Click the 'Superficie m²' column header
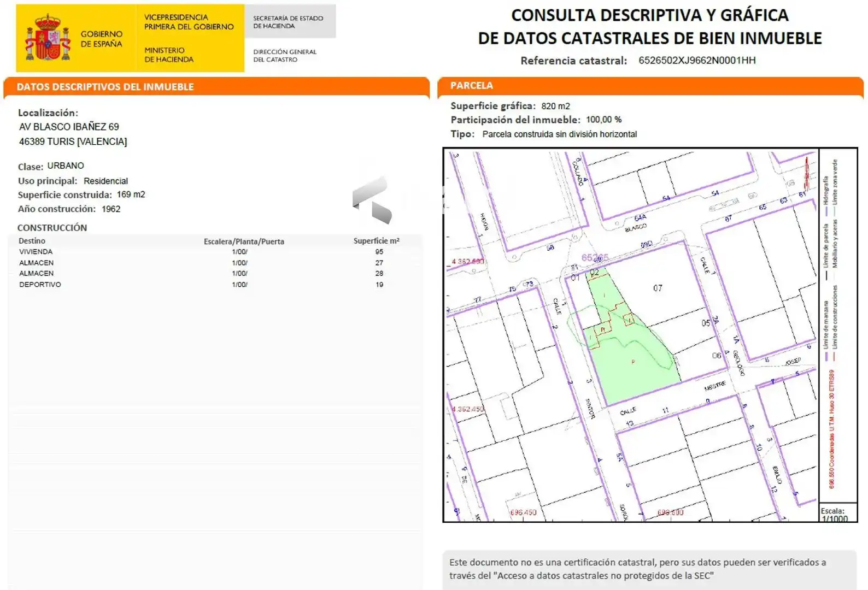Screen dimensions: 868x590 377,241
